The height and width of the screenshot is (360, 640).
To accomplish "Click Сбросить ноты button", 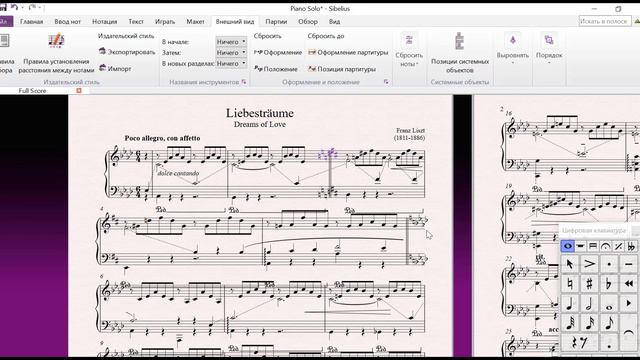I will (409, 51).
